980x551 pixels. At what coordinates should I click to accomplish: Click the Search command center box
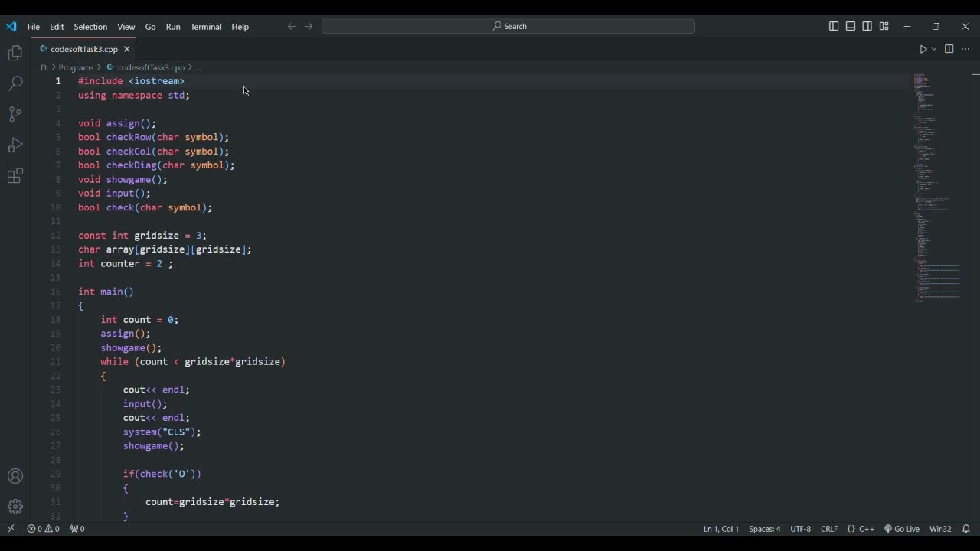pos(508,26)
